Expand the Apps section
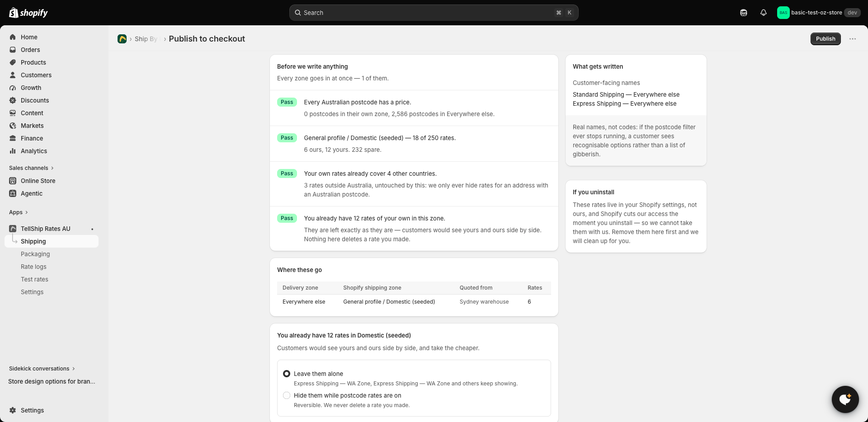 click(19, 212)
